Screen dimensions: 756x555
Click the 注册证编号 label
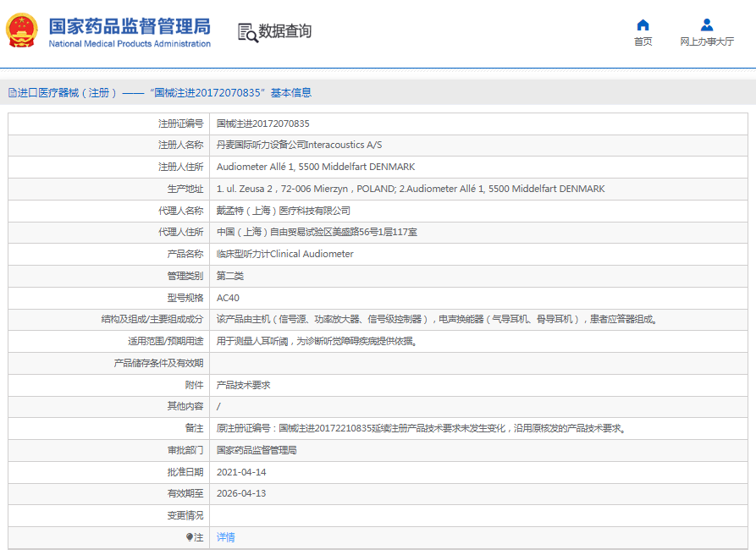point(181,124)
